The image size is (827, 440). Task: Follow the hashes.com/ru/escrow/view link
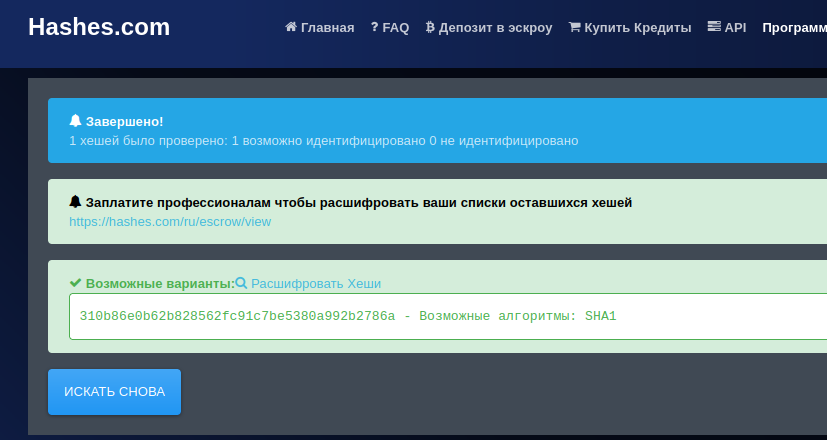pyautogui.click(x=170, y=222)
